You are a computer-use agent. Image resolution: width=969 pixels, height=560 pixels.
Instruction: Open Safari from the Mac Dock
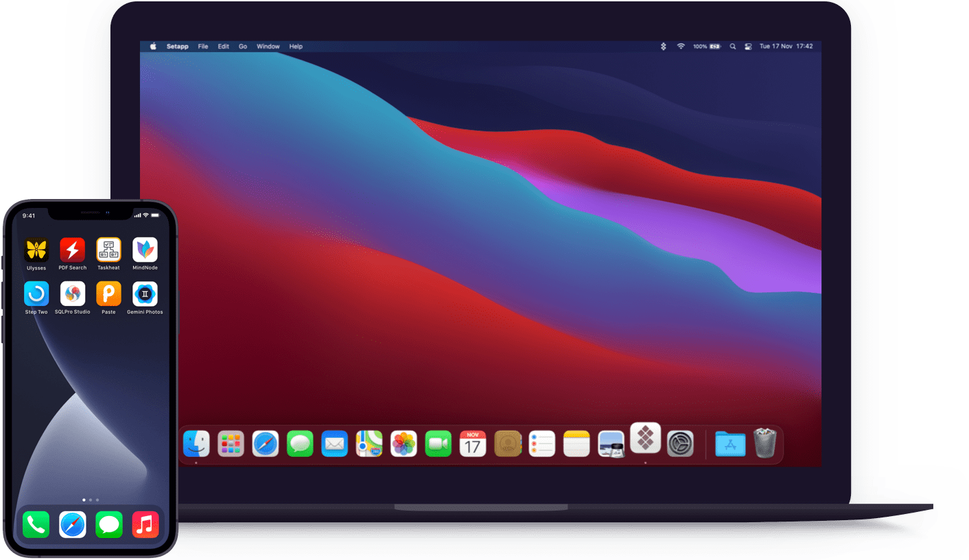[266, 443]
